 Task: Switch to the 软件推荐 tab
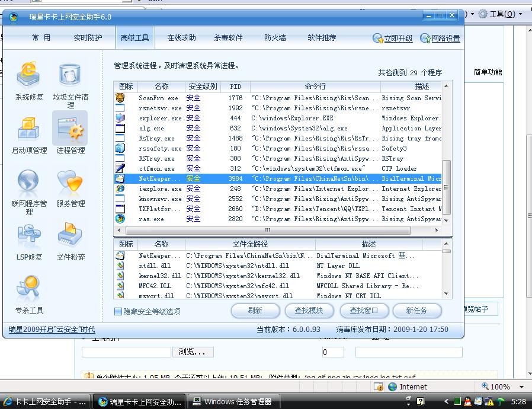tap(322, 38)
